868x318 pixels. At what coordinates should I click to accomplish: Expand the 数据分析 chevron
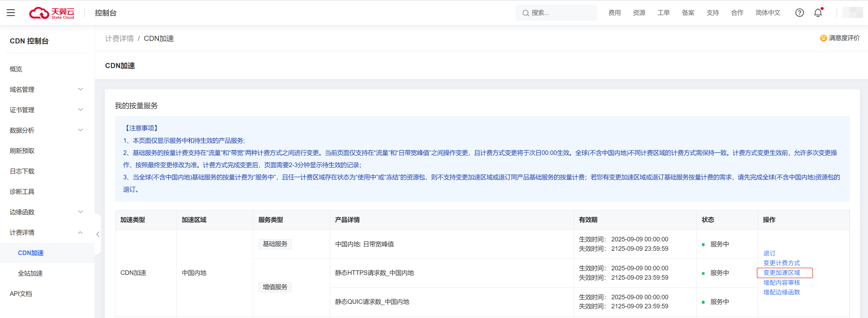[x=81, y=130]
